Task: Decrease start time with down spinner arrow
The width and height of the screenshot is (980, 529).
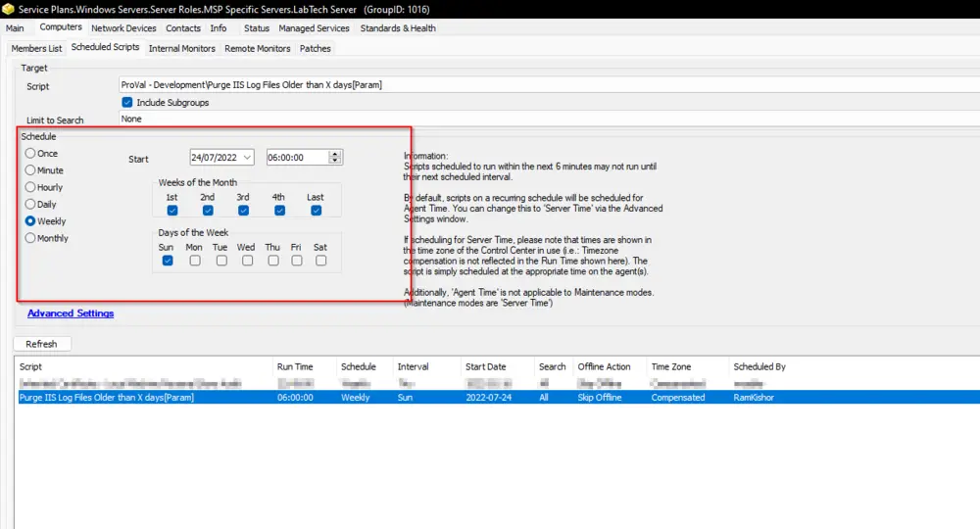Action: tap(335, 161)
